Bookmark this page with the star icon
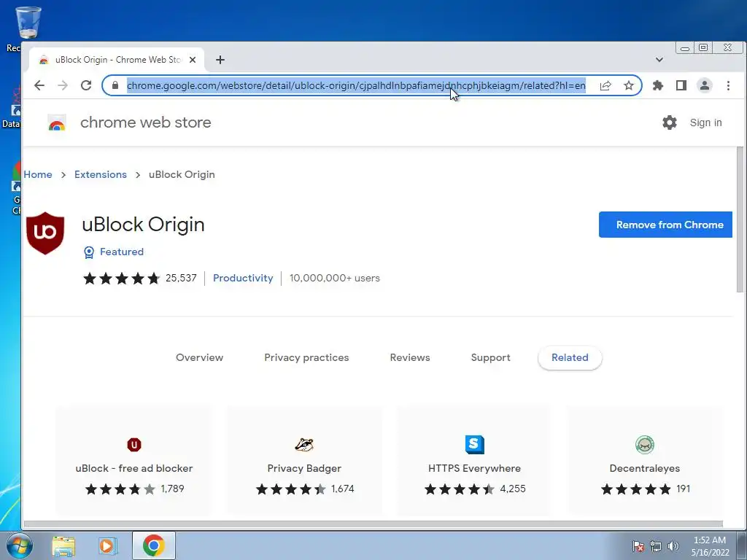747x560 pixels. click(x=629, y=85)
